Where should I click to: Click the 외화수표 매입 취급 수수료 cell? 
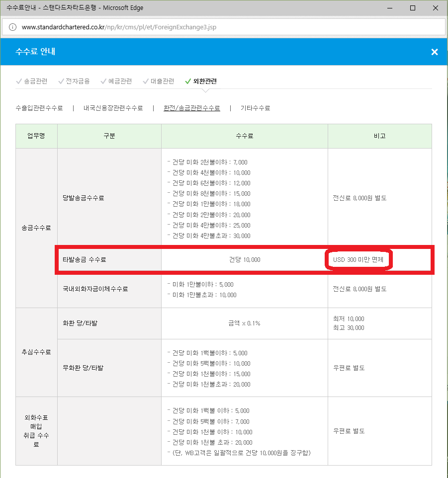36,431
